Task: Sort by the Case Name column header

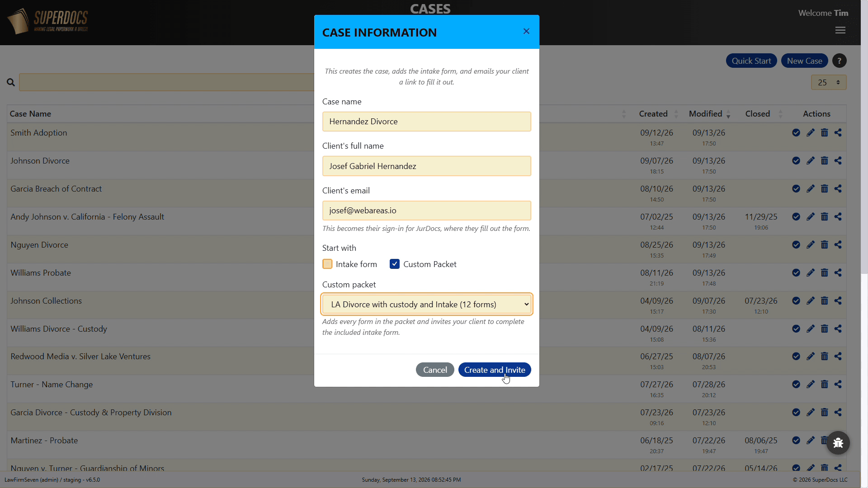Action: point(30,114)
